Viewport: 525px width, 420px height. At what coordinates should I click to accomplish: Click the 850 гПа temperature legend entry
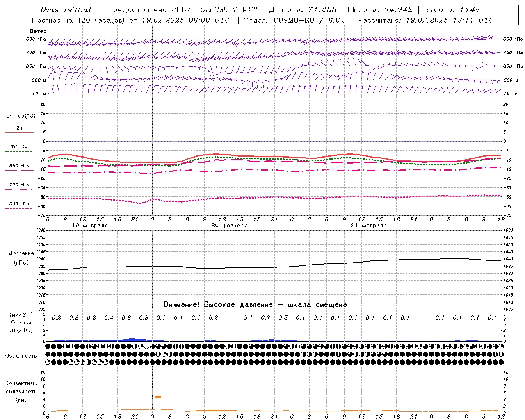pos(19,166)
